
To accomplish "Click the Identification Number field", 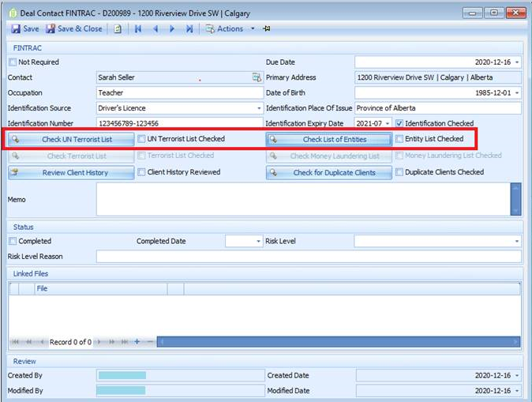I will 179,123.
